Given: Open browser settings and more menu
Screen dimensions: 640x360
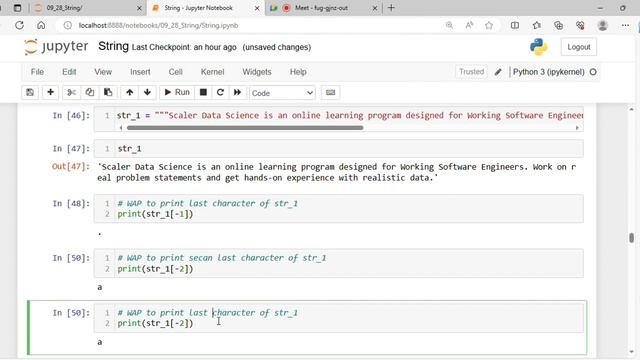Looking at the screenshot, I should coord(625,25).
